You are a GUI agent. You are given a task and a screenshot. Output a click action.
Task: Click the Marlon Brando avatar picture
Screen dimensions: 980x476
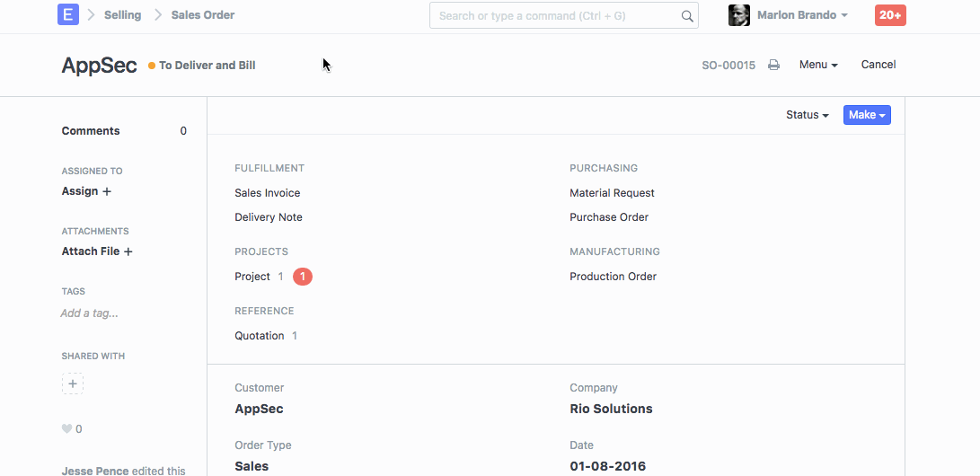(x=739, y=15)
